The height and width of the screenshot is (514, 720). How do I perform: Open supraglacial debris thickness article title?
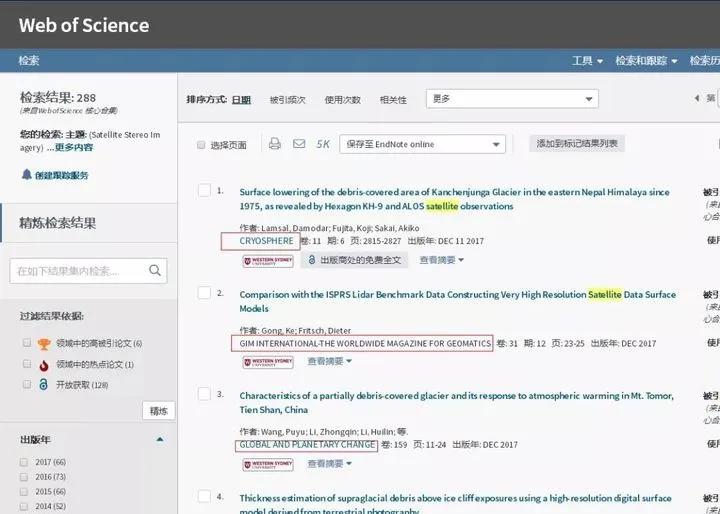(x=456, y=504)
